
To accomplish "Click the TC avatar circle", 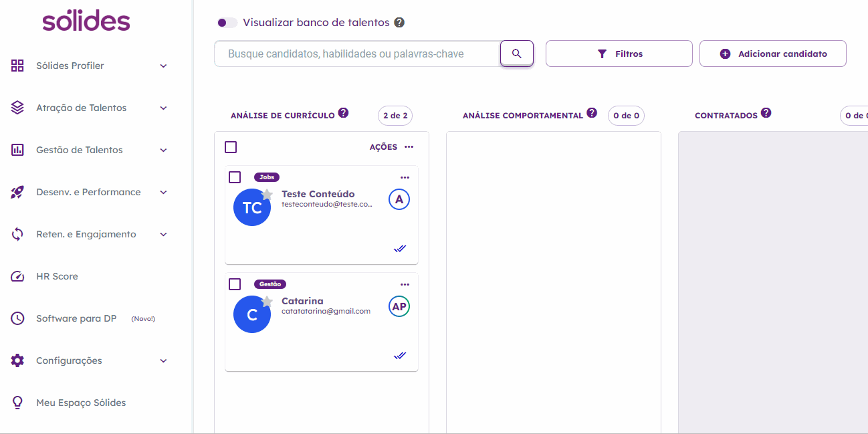I will (x=252, y=207).
